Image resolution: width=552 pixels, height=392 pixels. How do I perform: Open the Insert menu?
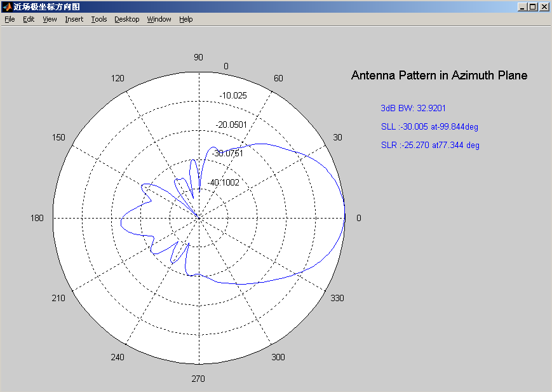pyautogui.click(x=74, y=19)
